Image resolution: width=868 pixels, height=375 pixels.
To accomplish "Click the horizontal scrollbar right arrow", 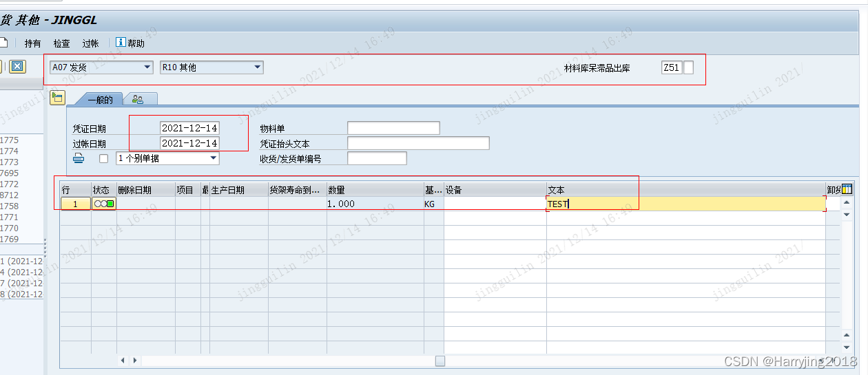I will coord(134,361).
